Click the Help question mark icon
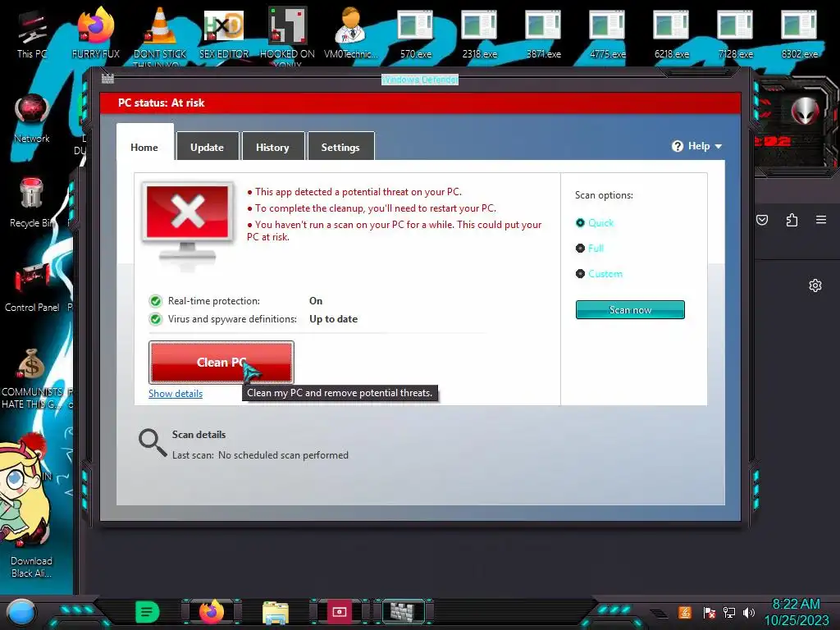This screenshot has width=840, height=630. pos(678,146)
